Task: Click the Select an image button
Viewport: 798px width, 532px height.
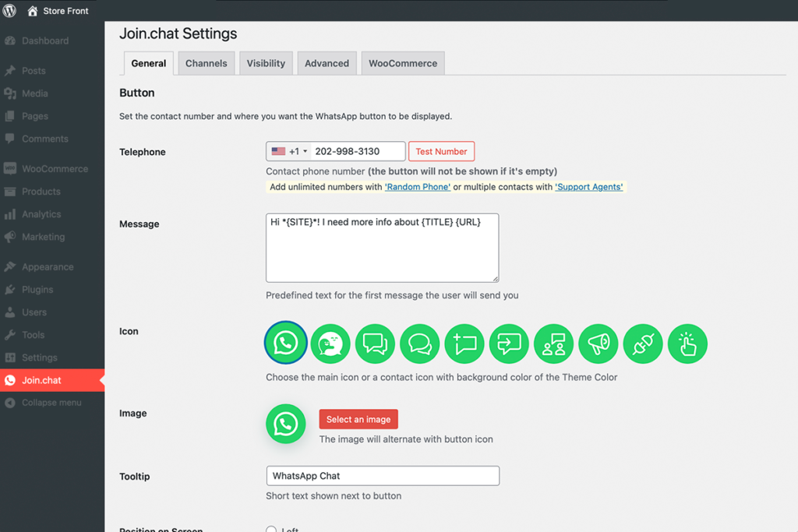Action: (358, 419)
